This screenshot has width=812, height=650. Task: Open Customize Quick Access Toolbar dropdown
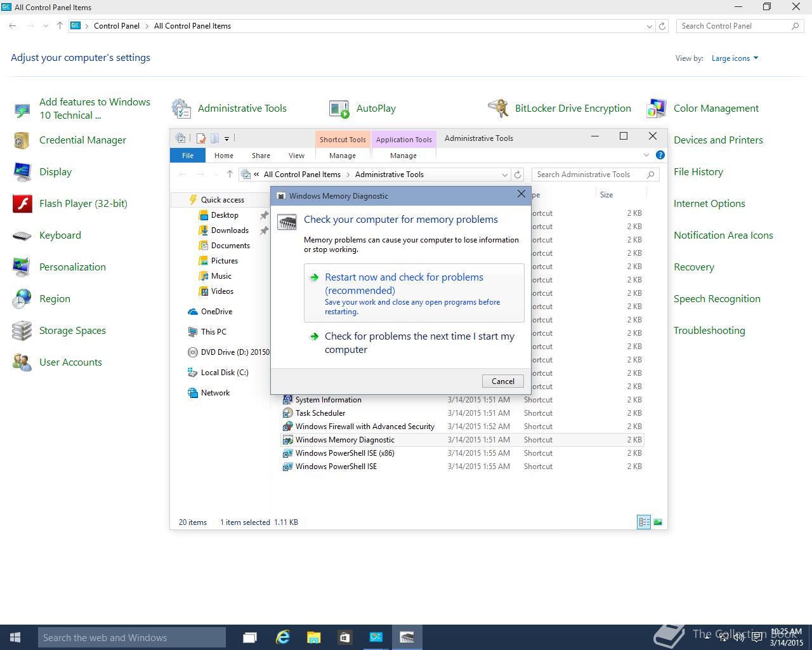tap(226, 138)
